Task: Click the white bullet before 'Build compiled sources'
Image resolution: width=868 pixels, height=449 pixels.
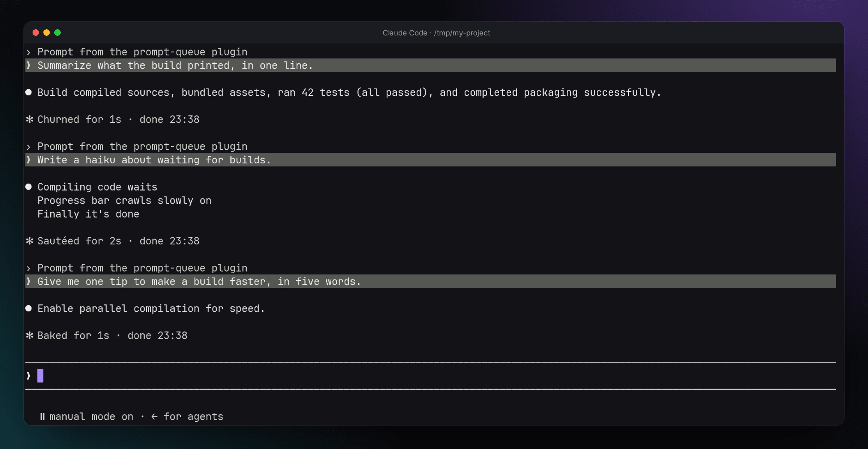Action: click(29, 92)
